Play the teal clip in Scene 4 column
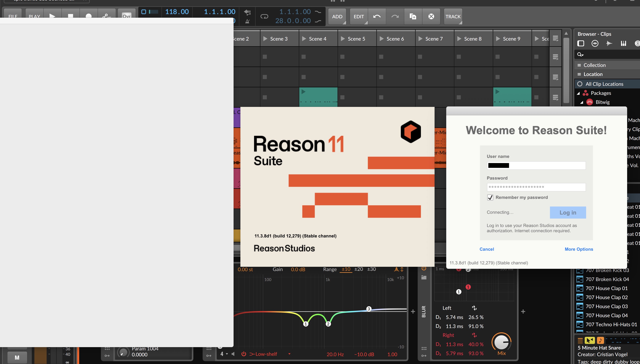Image resolution: width=640 pixels, height=364 pixels. click(x=303, y=92)
